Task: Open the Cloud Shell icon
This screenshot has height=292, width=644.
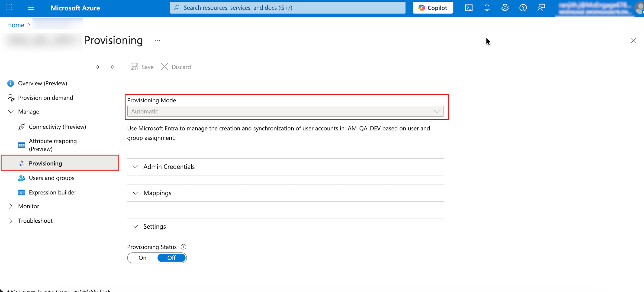Action: tap(468, 8)
